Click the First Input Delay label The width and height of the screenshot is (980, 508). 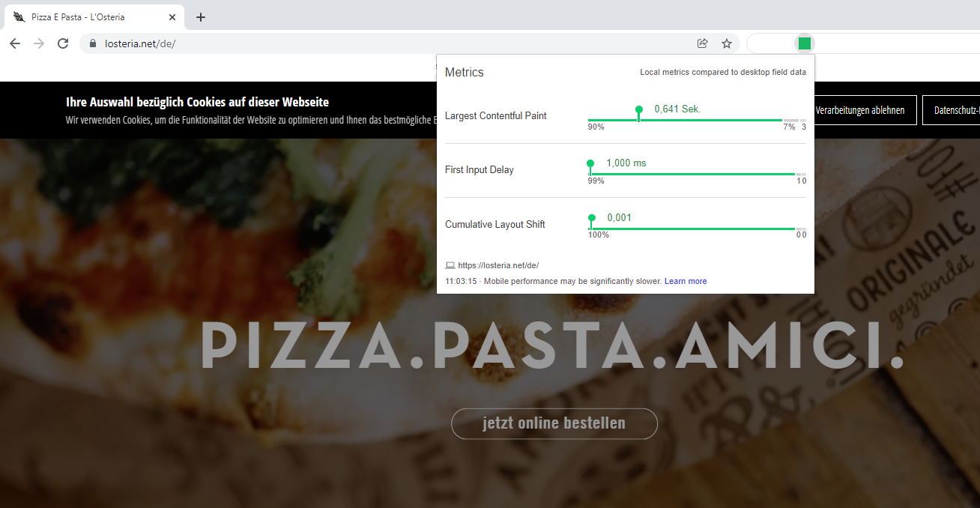coord(480,169)
